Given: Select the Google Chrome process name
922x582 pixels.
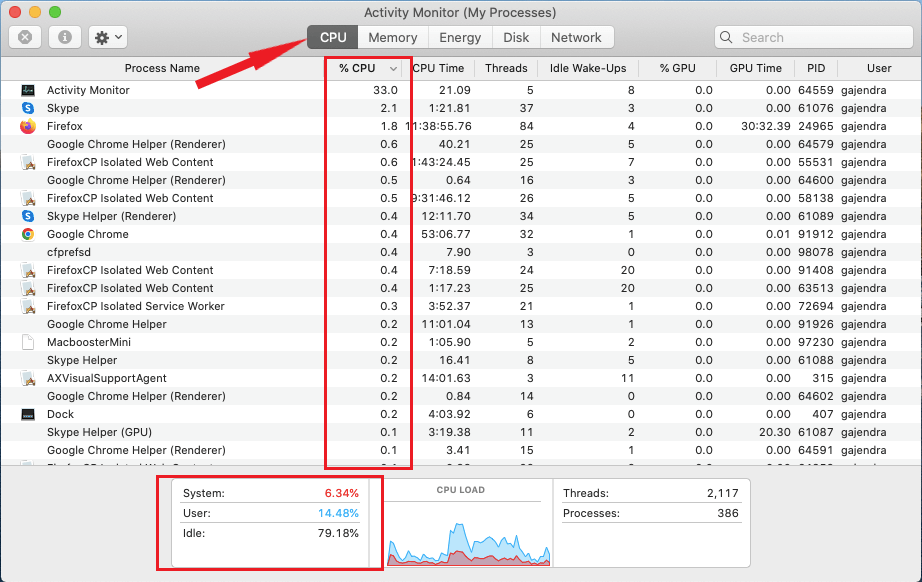Looking at the screenshot, I should pyautogui.click(x=88, y=234).
